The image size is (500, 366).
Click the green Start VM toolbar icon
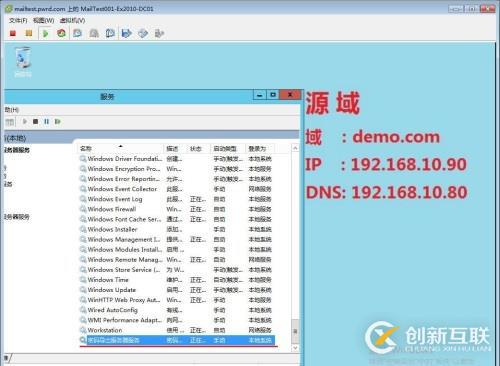46,33
